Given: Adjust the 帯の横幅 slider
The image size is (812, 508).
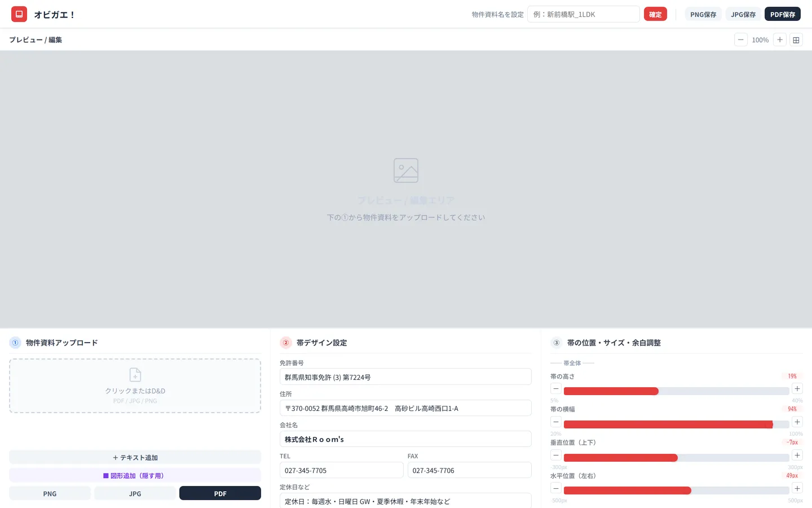Looking at the screenshot, I should [677, 424].
